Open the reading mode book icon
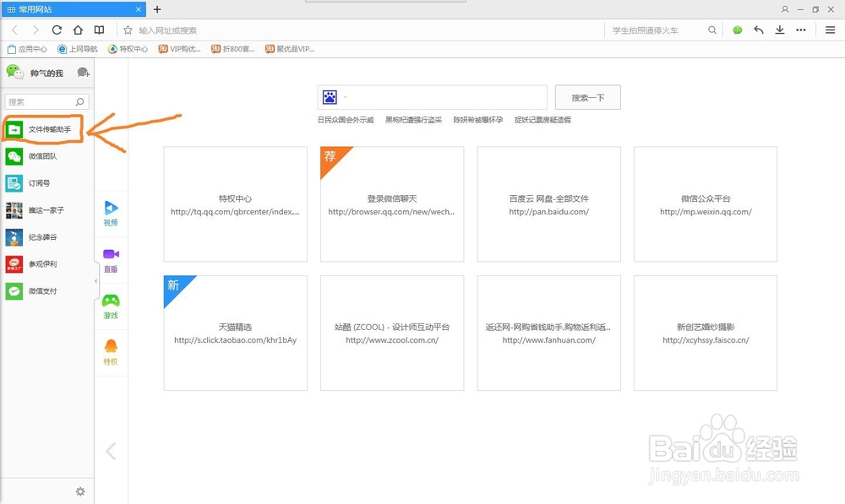 pos(99,30)
